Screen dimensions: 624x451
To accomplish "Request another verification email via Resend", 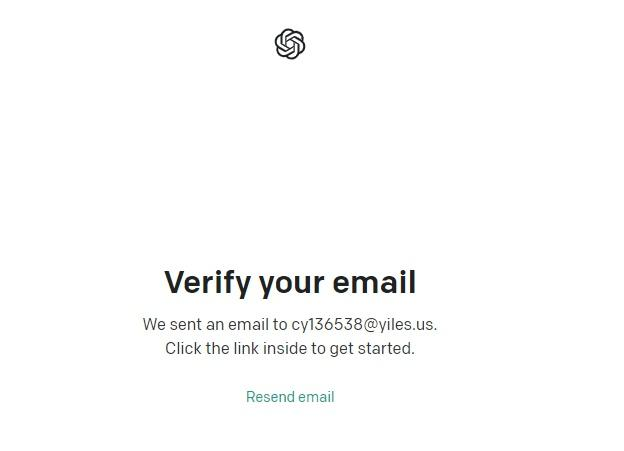I will pos(290,397).
